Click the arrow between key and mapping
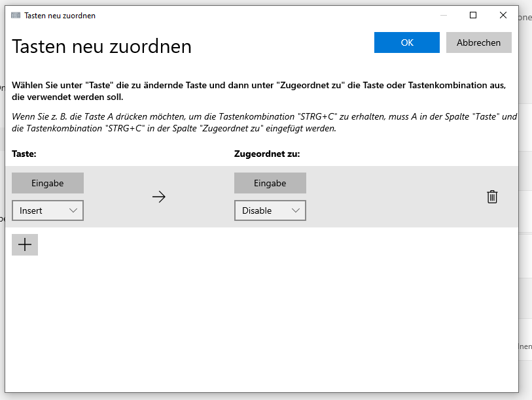 point(158,197)
